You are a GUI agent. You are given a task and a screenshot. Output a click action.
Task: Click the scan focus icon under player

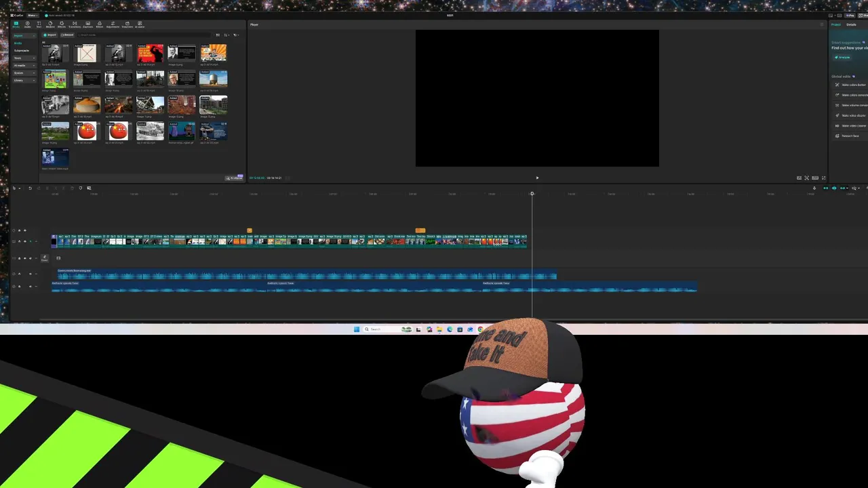click(x=807, y=178)
